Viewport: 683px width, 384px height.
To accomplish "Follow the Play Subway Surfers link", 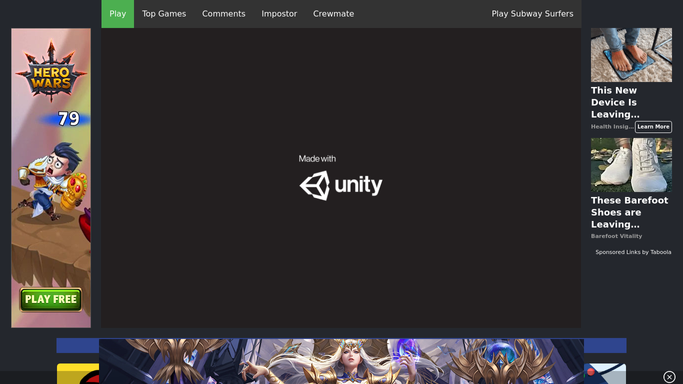I will 532,14.
